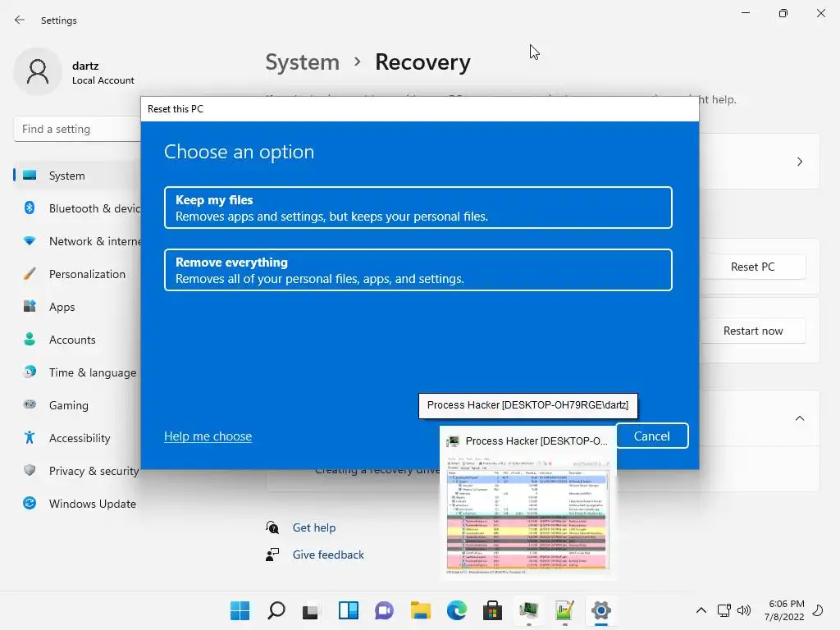The width and height of the screenshot is (840, 630).
Task: Open the Get help link
Action: (x=314, y=527)
